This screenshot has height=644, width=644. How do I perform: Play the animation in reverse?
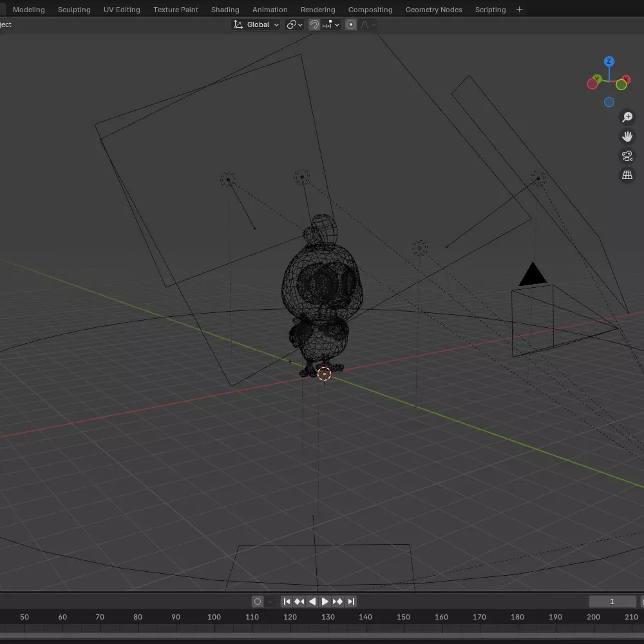point(312,601)
